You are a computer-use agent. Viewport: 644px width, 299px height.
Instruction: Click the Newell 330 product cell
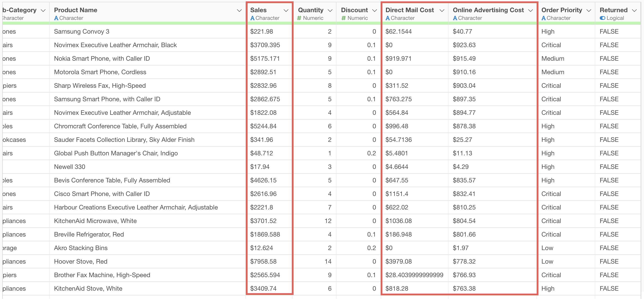[x=147, y=166]
